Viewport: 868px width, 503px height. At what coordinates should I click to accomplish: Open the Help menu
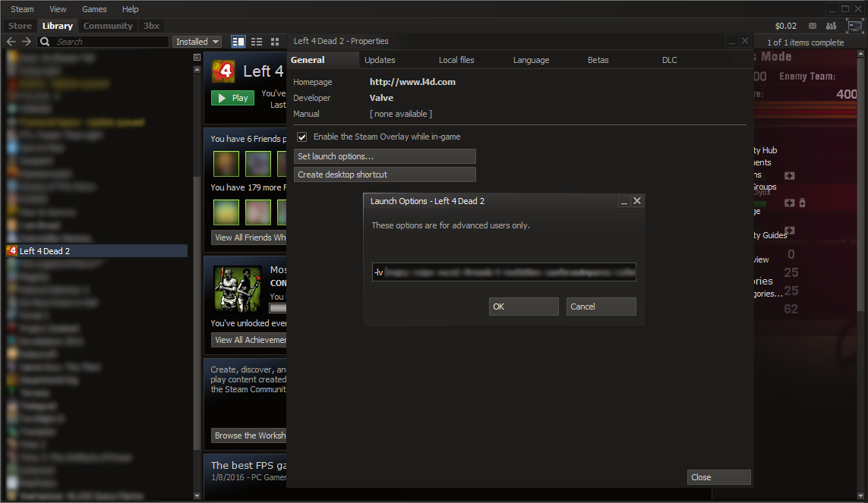pyautogui.click(x=130, y=9)
